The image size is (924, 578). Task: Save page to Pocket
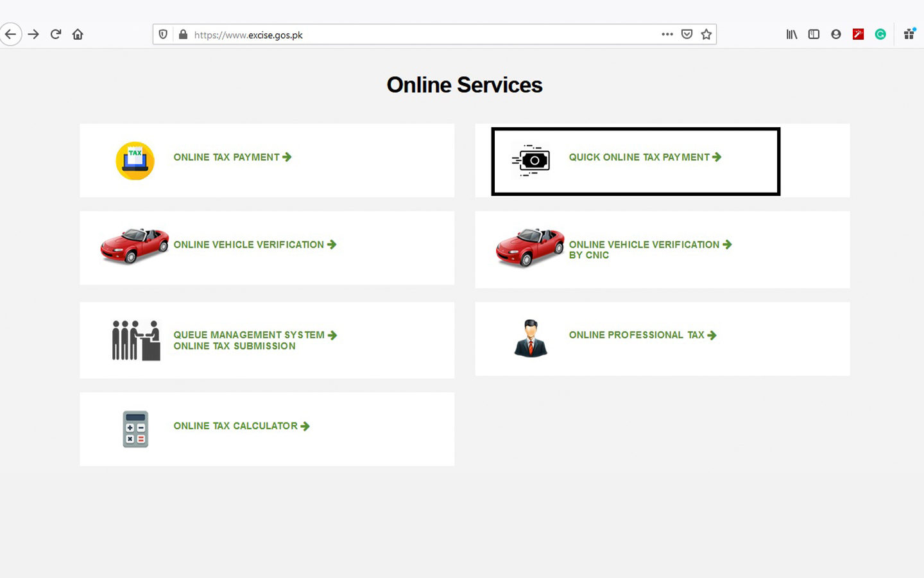click(687, 34)
